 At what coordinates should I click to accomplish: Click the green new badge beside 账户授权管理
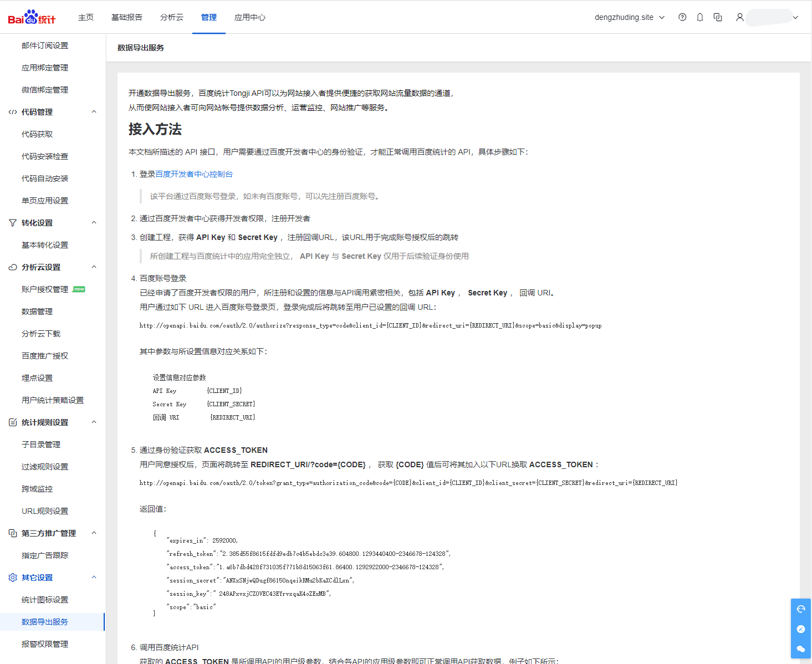tap(79, 289)
